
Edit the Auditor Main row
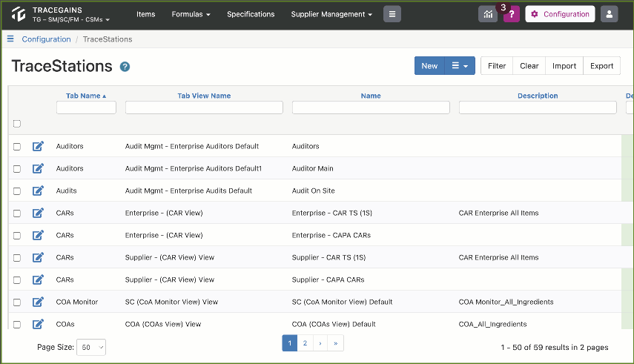tap(38, 168)
